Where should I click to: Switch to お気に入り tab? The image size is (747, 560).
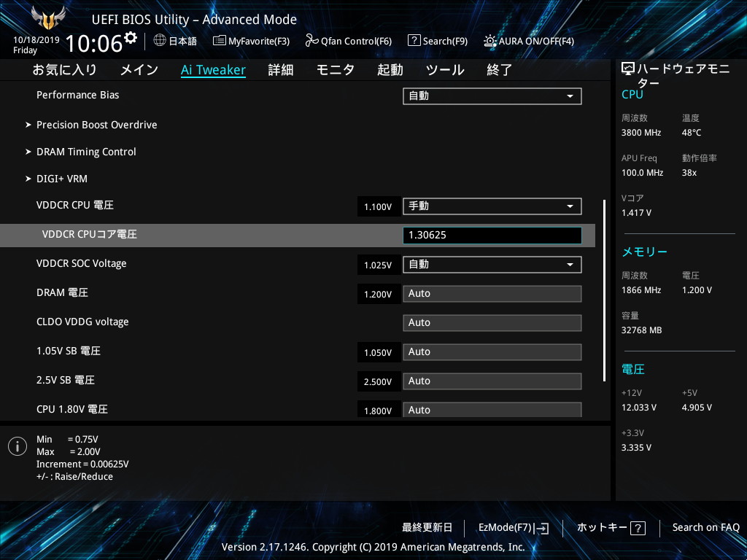(65, 70)
